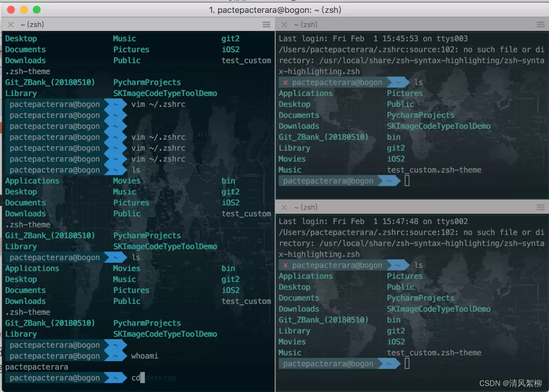Click "PycharmProjects" in the bottom-right pane listing

421,298
